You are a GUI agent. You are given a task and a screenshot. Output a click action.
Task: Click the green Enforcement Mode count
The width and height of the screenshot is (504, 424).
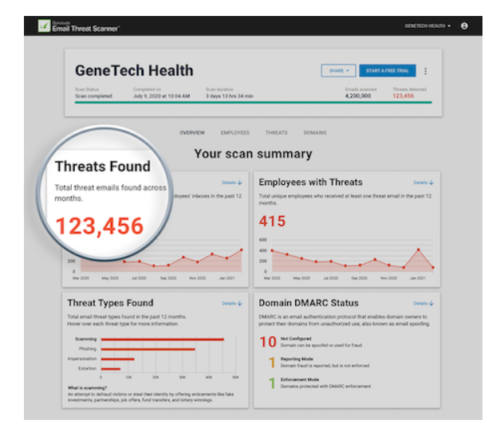coord(271,383)
